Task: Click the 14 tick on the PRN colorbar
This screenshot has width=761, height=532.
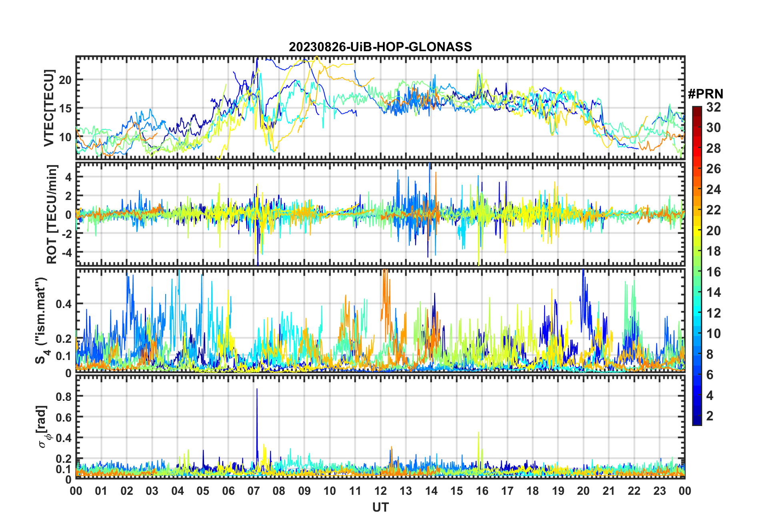Action: coord(713,292)
